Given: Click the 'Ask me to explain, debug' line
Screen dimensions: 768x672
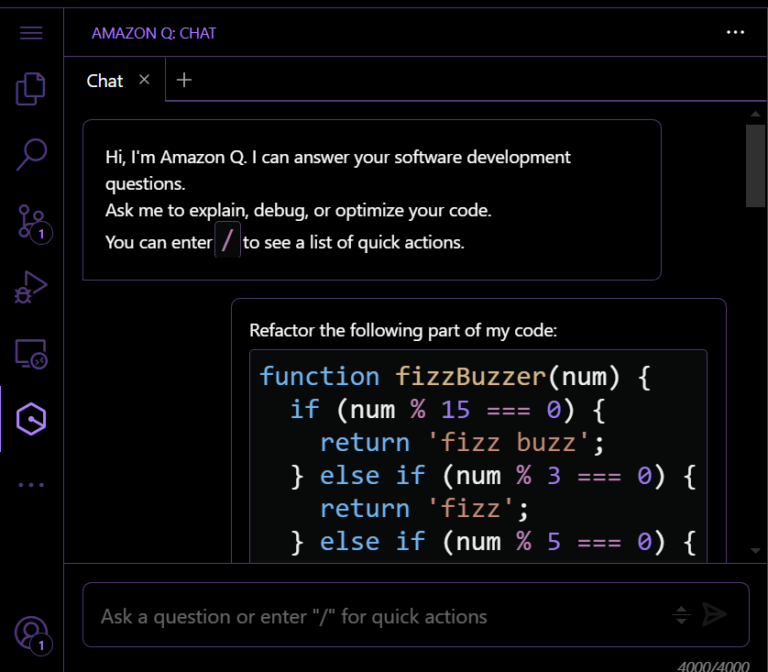Looking at the screenshot, I should pyautogui.click(x=298, y=211).
